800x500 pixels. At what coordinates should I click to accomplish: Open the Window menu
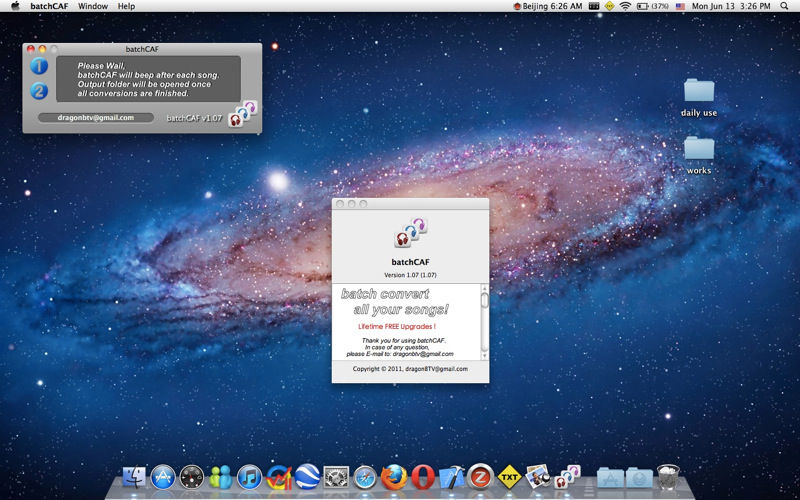93,6
